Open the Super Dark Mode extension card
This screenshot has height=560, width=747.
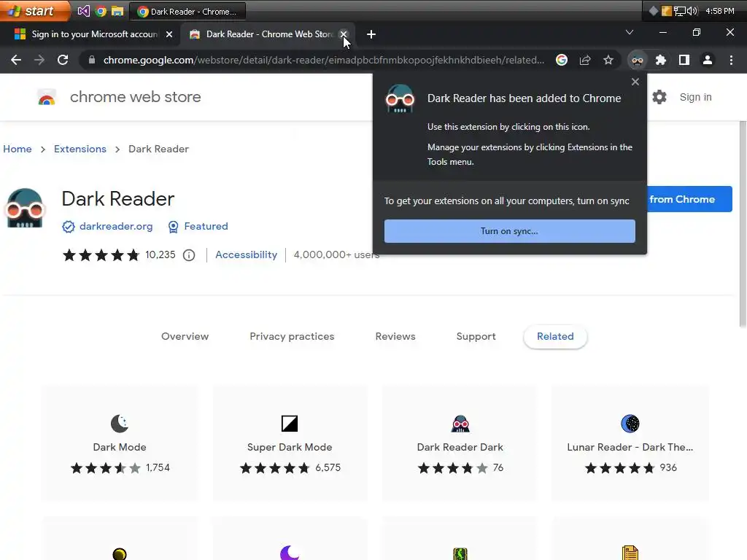(290, 443)
